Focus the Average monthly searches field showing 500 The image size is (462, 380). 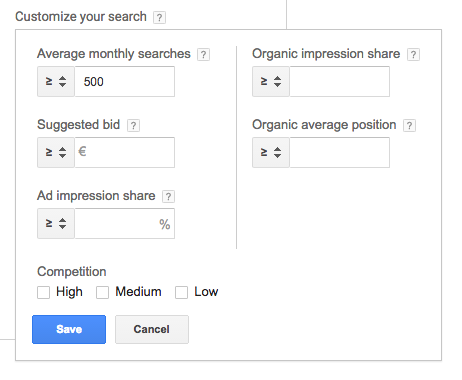125,81
